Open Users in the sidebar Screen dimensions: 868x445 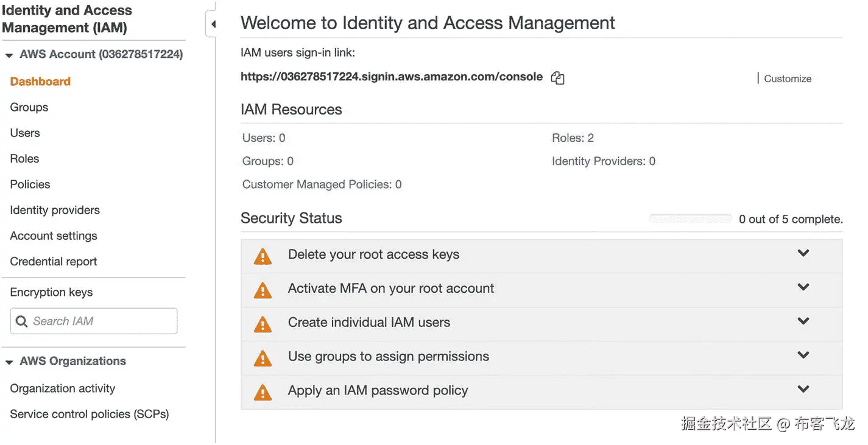[25, 133]
